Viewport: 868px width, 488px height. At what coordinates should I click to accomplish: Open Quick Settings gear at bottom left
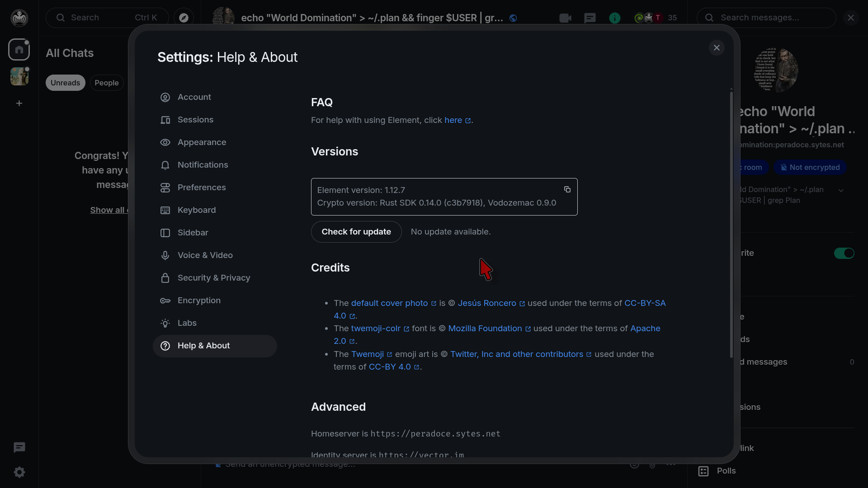pyautogui.click(x=19, y=472)
